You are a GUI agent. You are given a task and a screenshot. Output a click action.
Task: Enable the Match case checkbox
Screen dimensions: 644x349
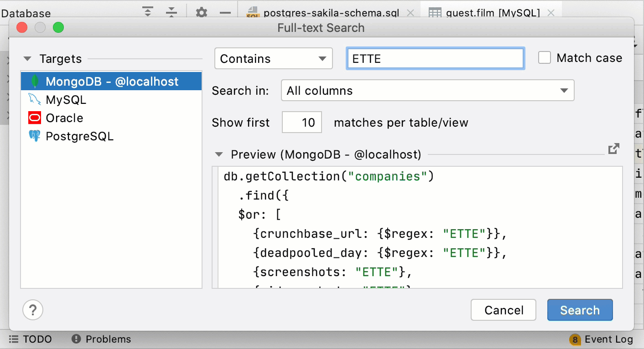pos(545,57)
